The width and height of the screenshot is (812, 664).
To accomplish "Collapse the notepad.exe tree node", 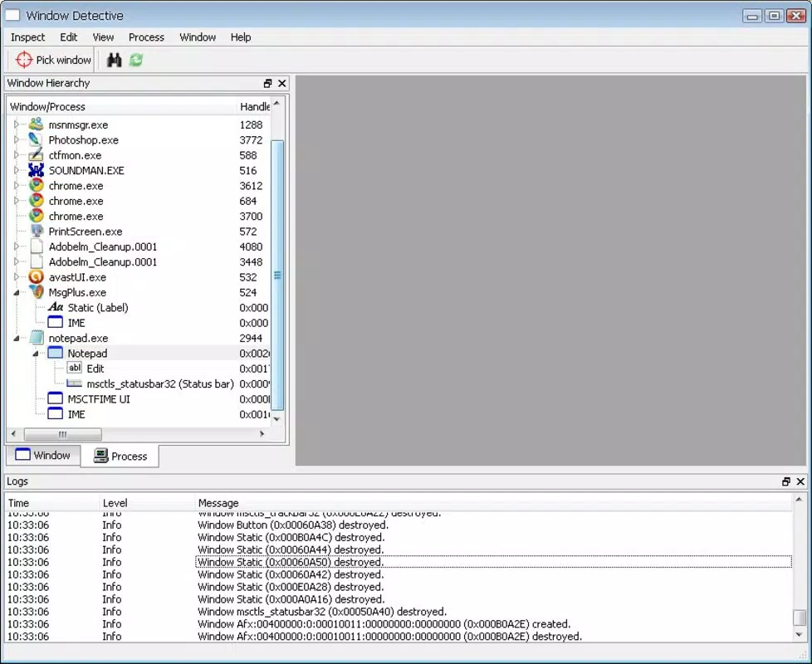I will click(17, 338).
